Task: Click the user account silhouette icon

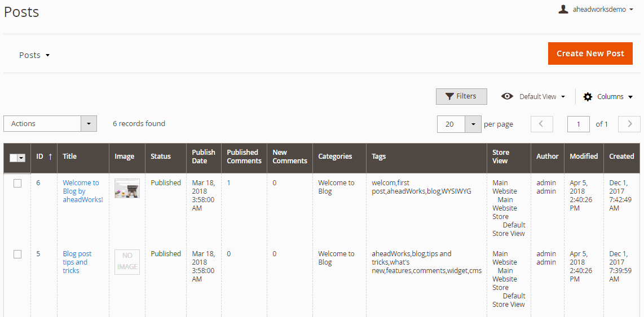Action: [x=563, y=10]
